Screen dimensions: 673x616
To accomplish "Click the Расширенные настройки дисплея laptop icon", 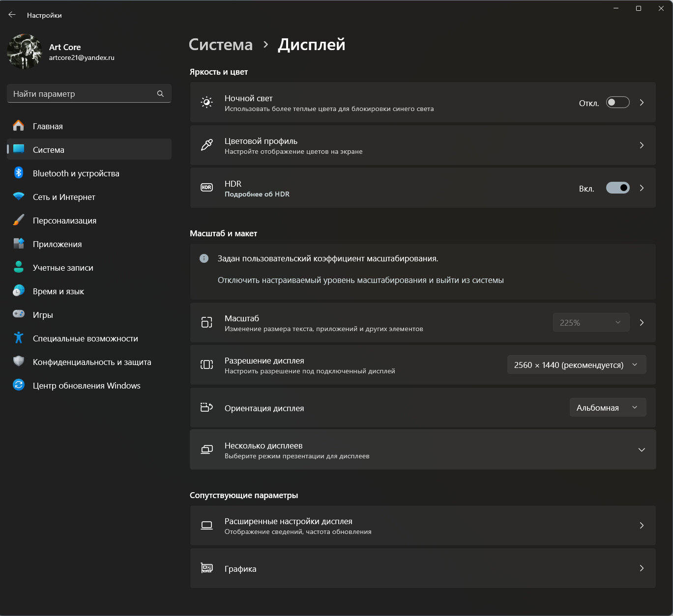I will coord(207,525).
